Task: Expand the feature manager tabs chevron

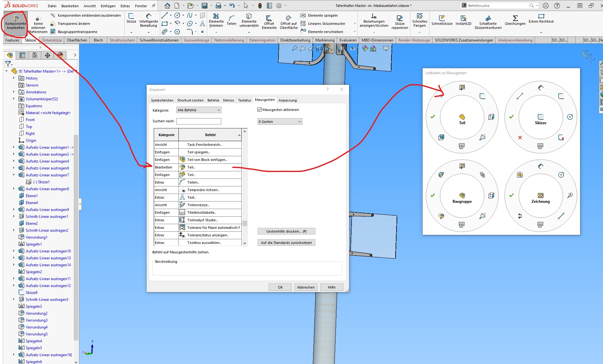Action: (75, 55)
